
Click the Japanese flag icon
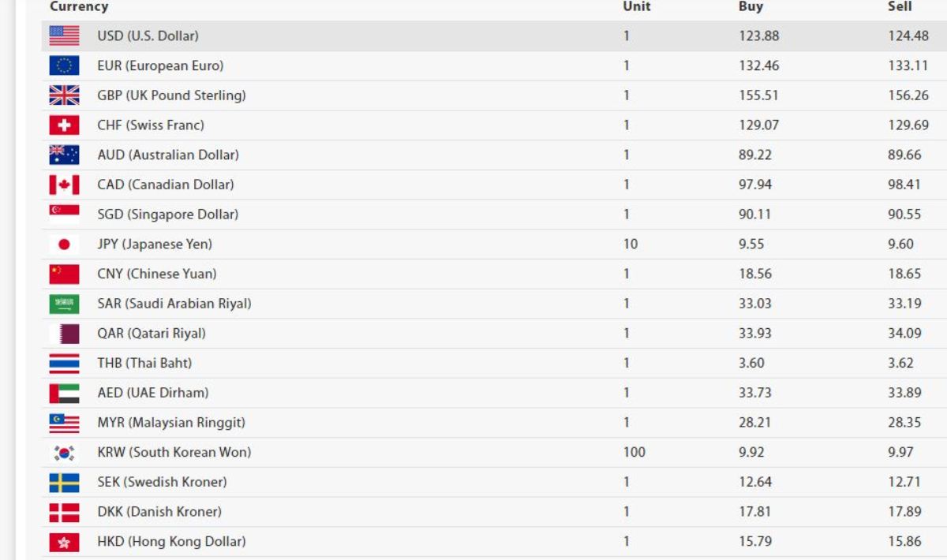(x=64, y=245)
